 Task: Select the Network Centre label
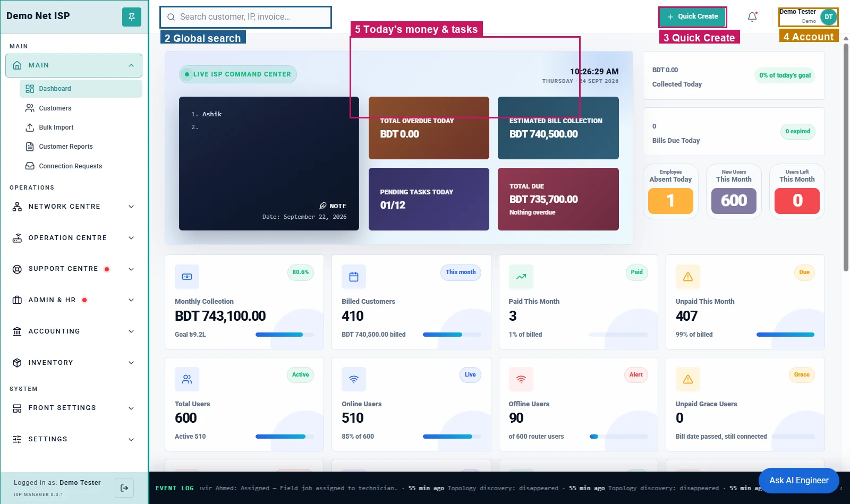pyautogui.click(x=64, y=207)
